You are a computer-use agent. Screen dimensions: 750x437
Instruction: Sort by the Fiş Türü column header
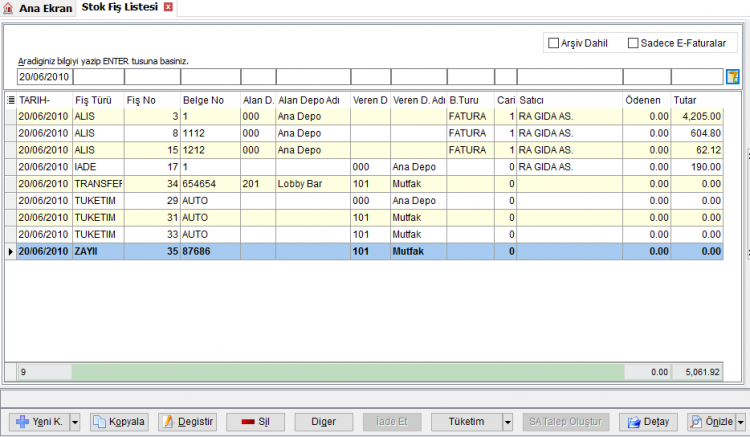99,100
